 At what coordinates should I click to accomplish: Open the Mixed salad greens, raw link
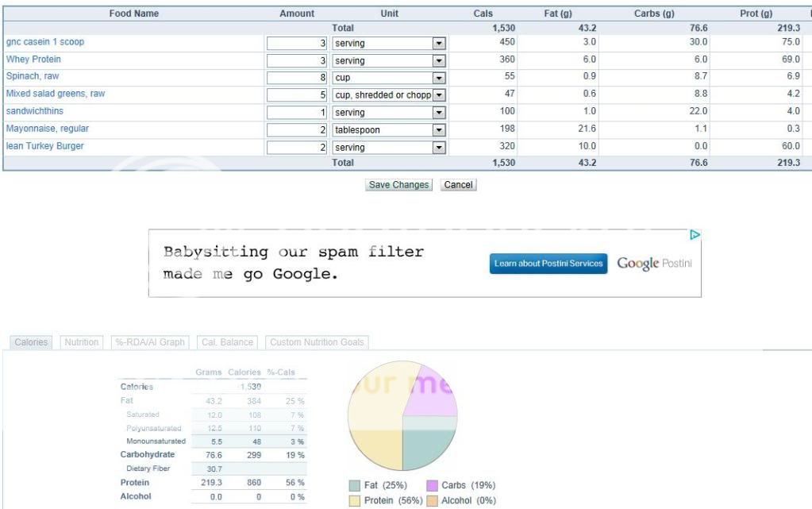(x=56, y=94)
